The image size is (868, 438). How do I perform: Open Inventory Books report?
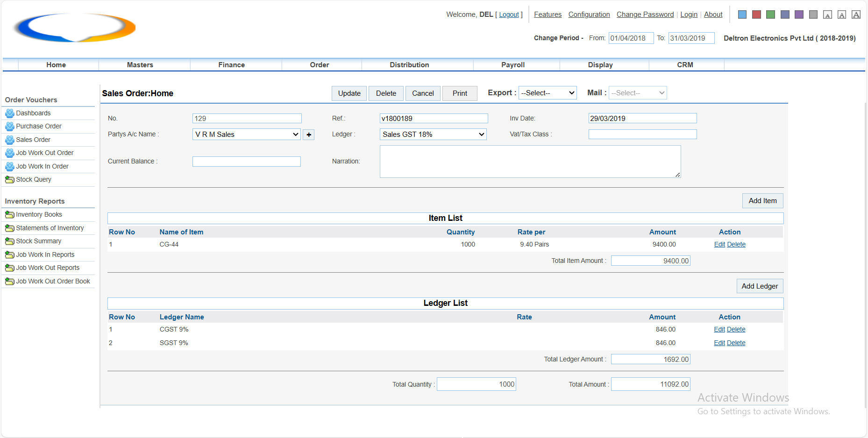[x=39, y=214]
